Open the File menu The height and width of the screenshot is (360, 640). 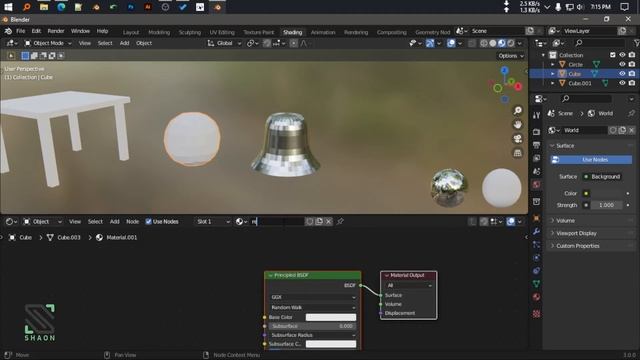[20, 31]
